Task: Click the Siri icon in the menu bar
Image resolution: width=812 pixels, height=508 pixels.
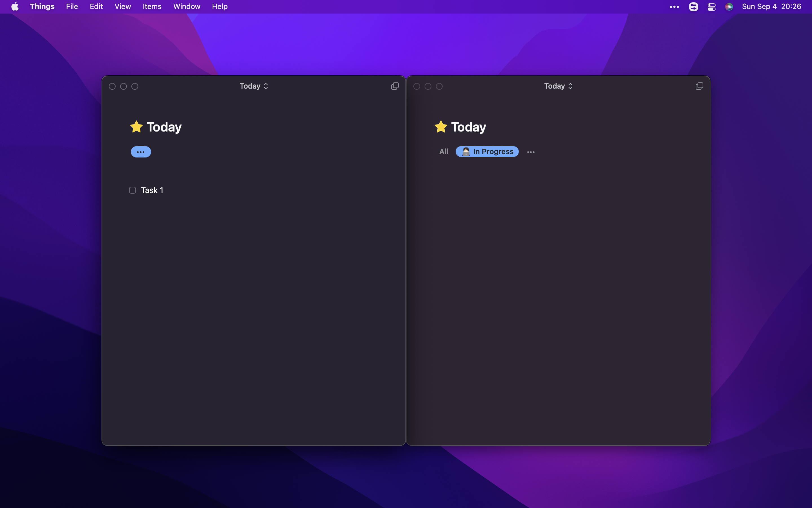Action: pyautogui.click(x=729, y=6)
